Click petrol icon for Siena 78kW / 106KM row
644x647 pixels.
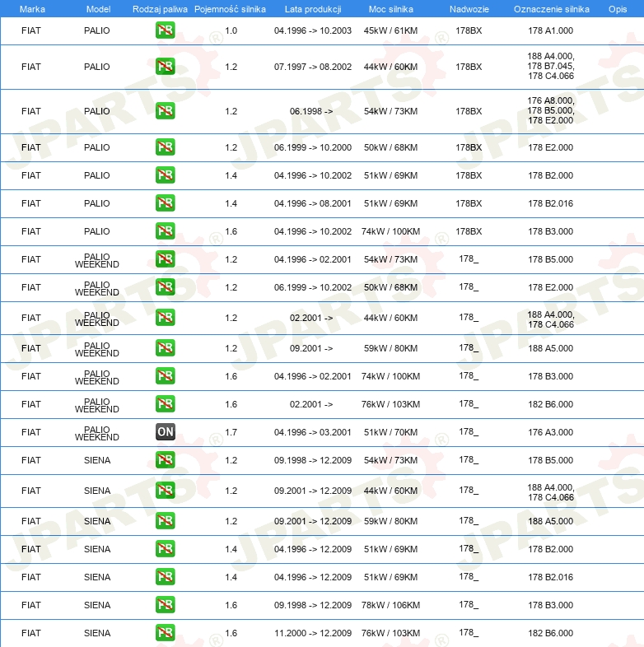click(x=165, y=605)
